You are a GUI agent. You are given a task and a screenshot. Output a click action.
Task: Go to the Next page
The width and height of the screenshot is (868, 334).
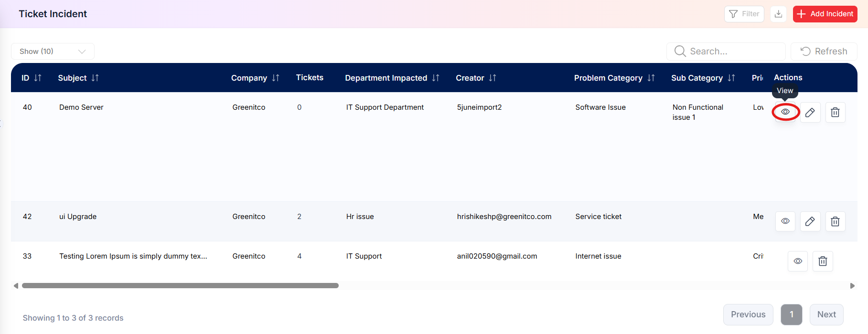coord(826,314)
